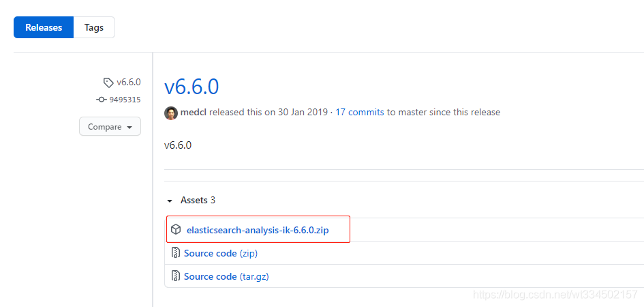Download Source code (zip)
The image size is (644, 307).
point(221,253)
